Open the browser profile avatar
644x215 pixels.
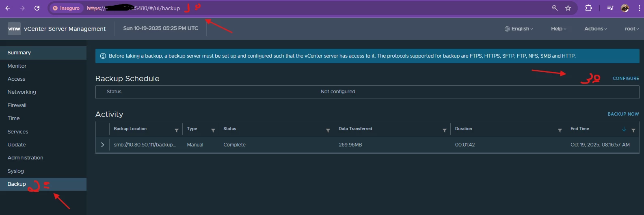coord(625,8)
